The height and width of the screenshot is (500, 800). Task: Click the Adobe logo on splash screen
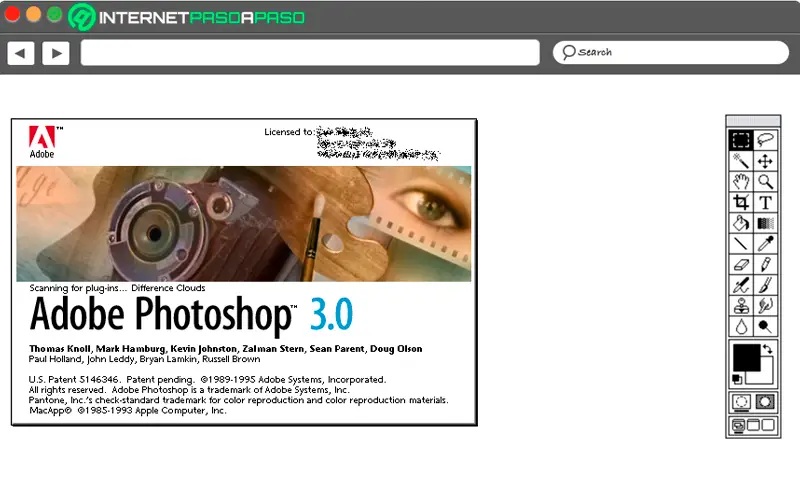[x=44, y=142]
